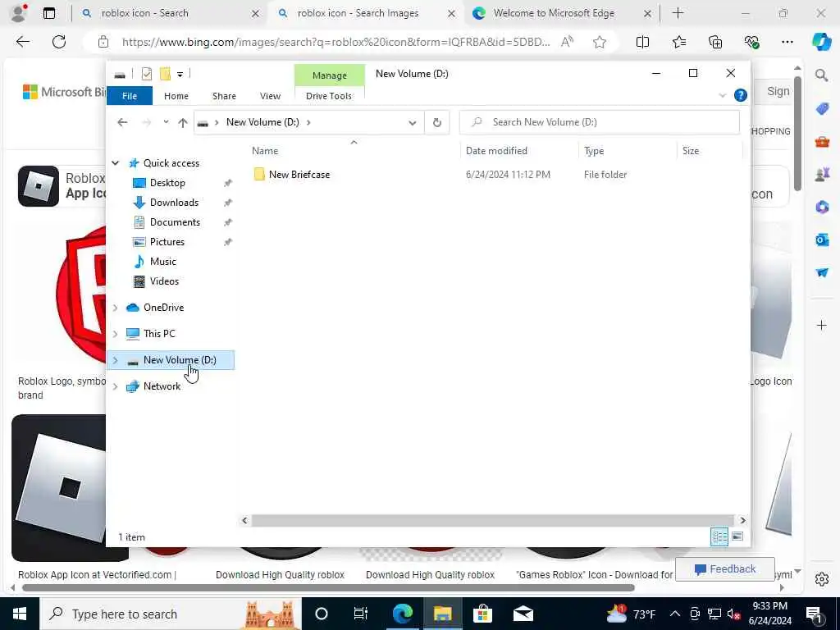Expand the ribbon with chevron arrow
The height and width of the screenshot is (630, 840).
[722, 95]
